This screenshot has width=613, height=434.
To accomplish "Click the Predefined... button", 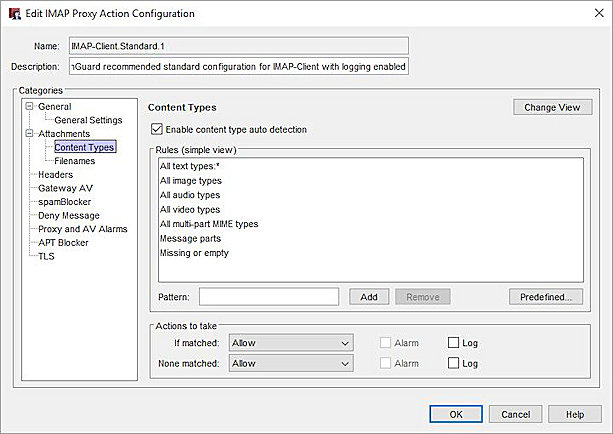I will pos(545,296).
